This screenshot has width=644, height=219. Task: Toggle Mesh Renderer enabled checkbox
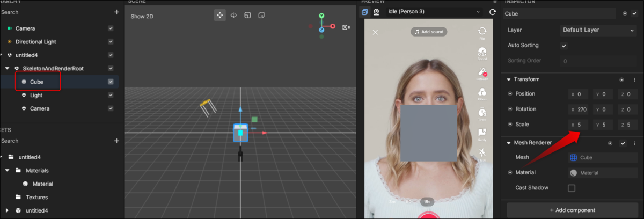pos(623,143)
